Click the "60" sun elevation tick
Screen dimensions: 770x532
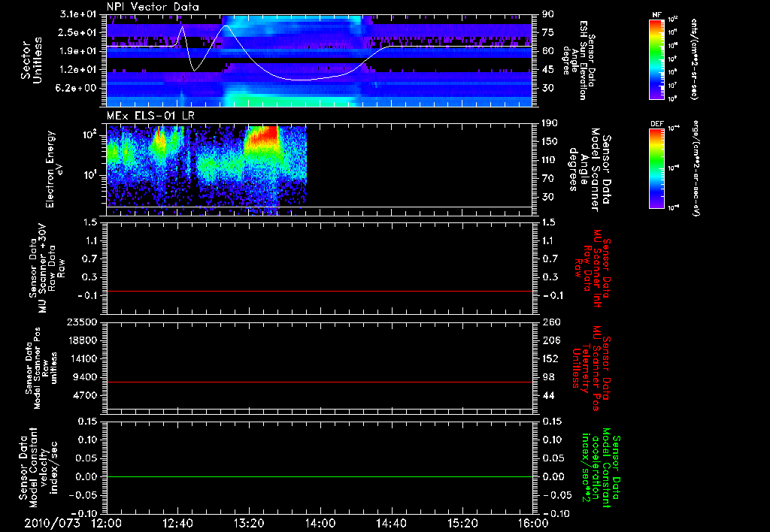click(x=548, y=51)
